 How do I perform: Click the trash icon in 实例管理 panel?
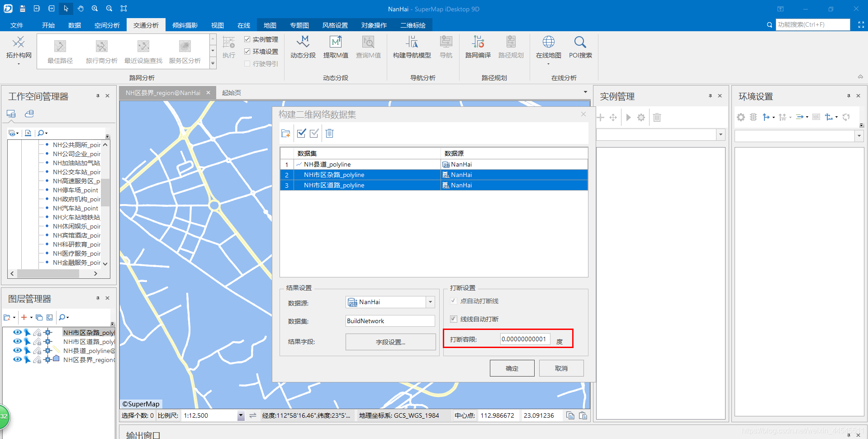point(657,118)
